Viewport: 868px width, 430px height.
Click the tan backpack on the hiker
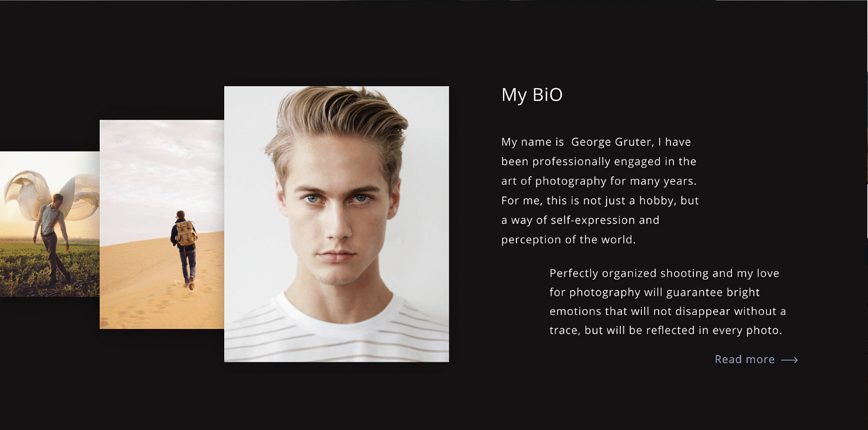(186, 233)
